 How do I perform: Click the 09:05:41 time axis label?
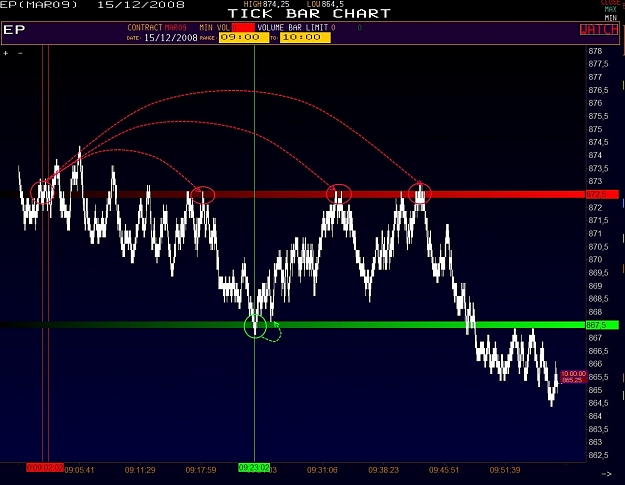pos(79,470)
